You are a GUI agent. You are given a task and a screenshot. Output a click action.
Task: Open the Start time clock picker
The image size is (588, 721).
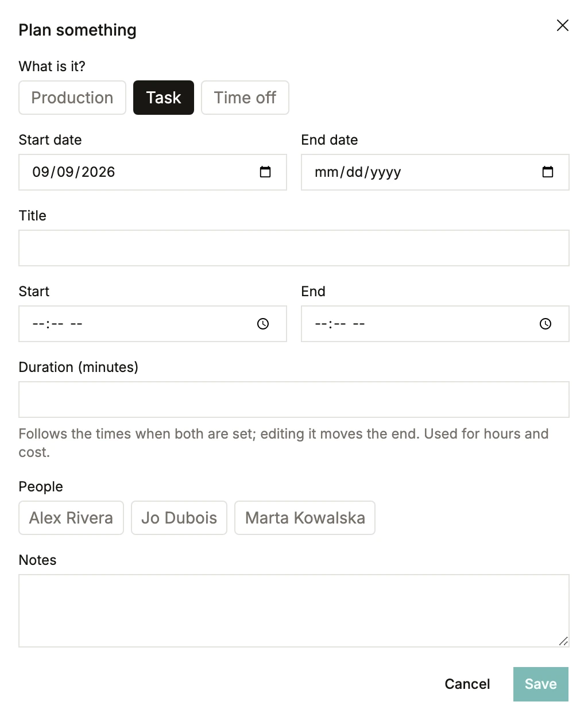point(263,324)
